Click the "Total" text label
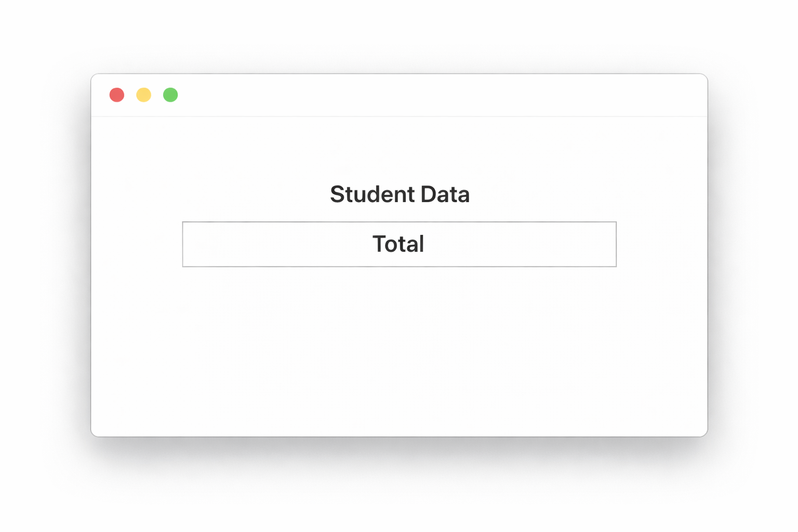The height and width of the screenshot is (532, 798). point(398,244)
